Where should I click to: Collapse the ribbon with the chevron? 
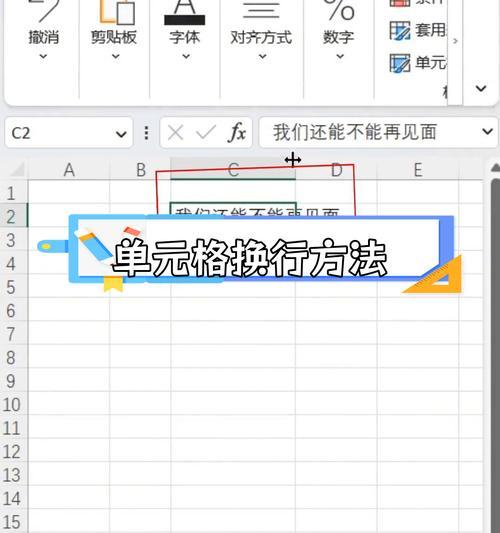tap(481, 89)
